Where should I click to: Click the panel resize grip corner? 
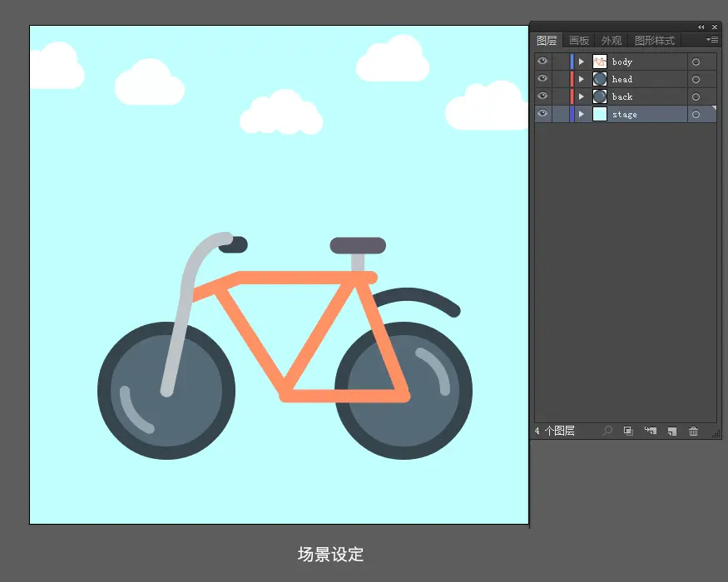[x=716, y=434]
